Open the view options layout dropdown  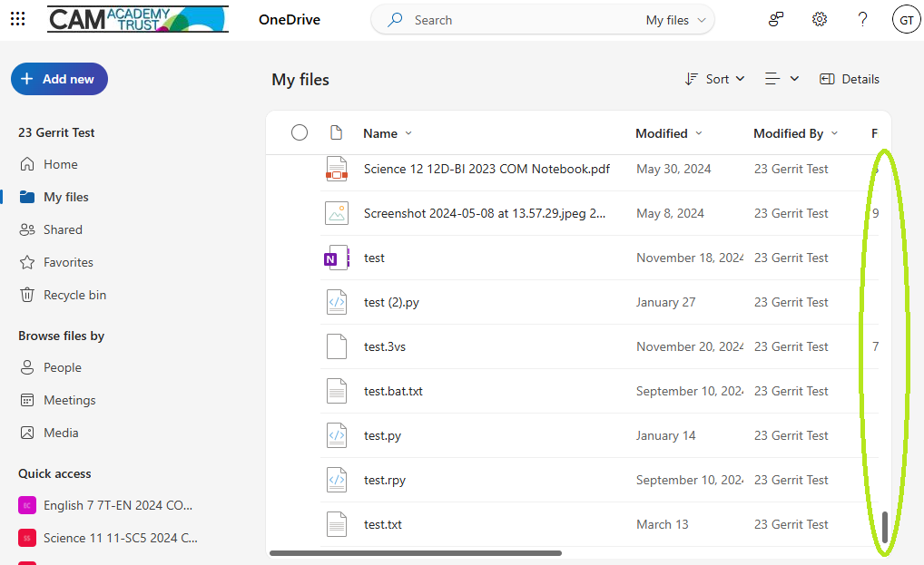(782, 79)
